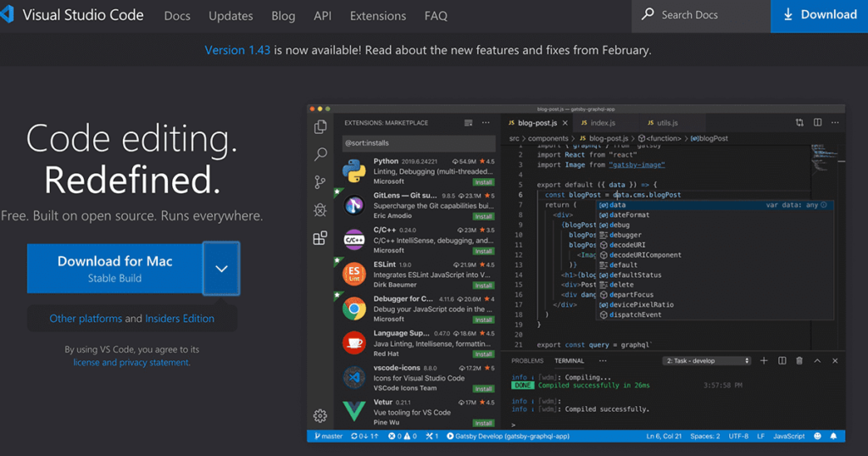Click the Visual Studio Code logo icon
Screen dimensions: 868x456
coord(7,14)
